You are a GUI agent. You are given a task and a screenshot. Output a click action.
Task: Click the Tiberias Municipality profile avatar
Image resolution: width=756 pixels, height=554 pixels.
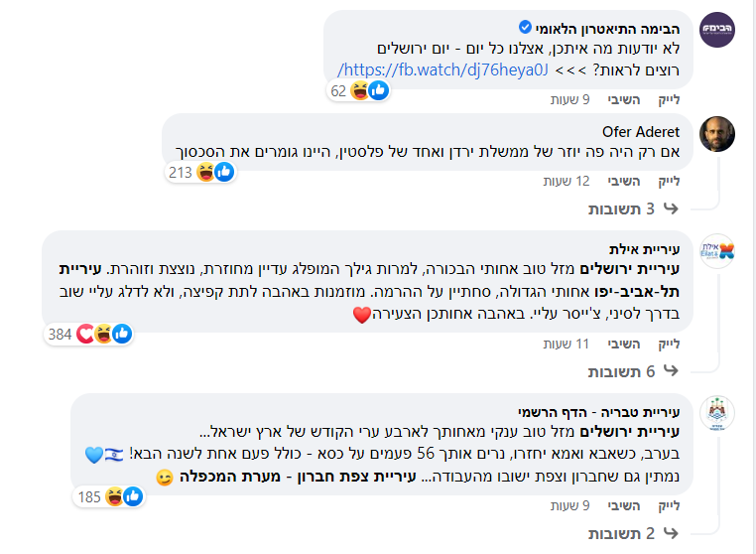(x=717, y=412)
